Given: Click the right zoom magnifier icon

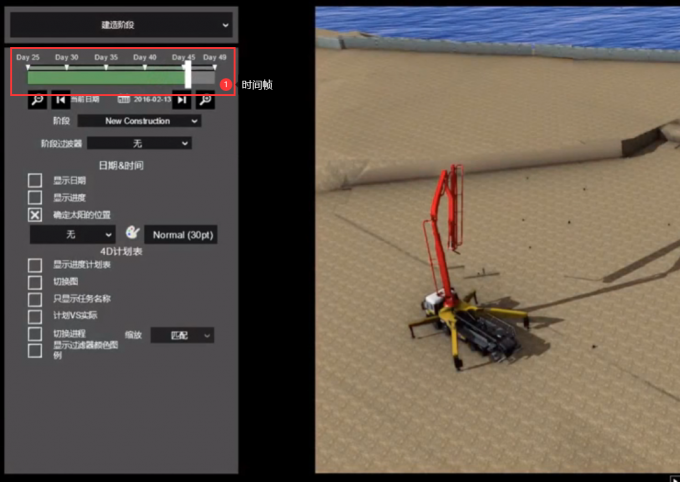Looking at the screenshot, I should 205,100.
